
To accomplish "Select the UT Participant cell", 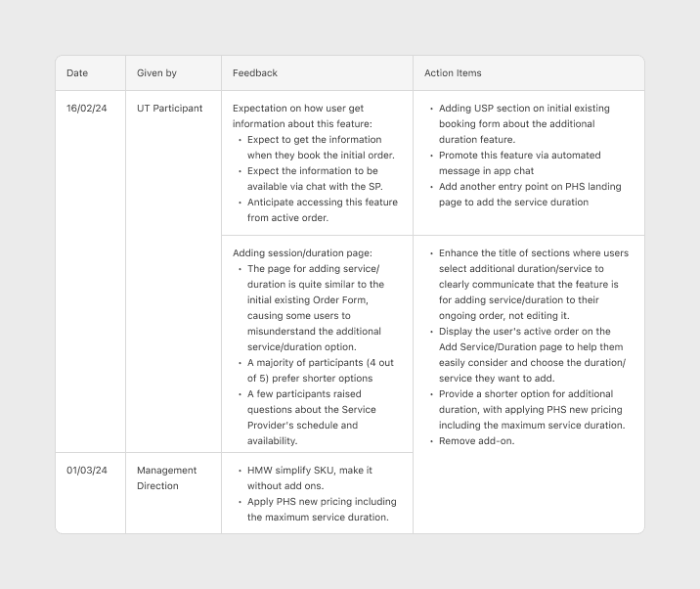I will [170, 109].
